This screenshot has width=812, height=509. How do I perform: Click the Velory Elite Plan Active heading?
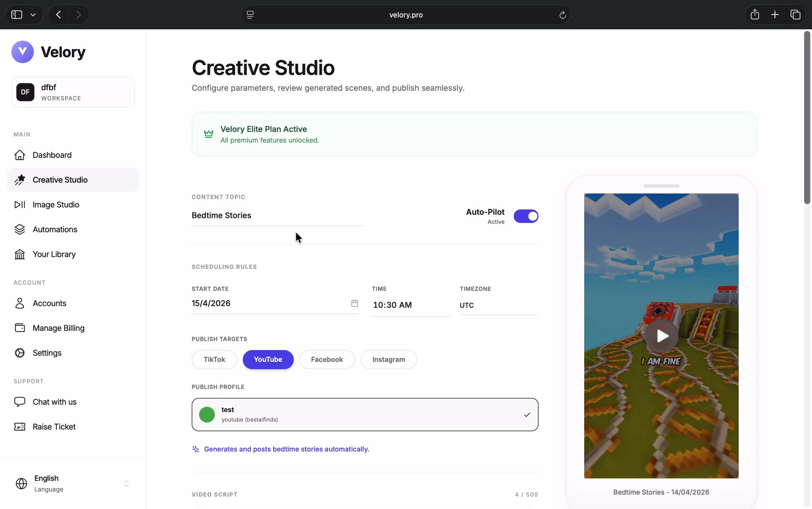point(264,129)
